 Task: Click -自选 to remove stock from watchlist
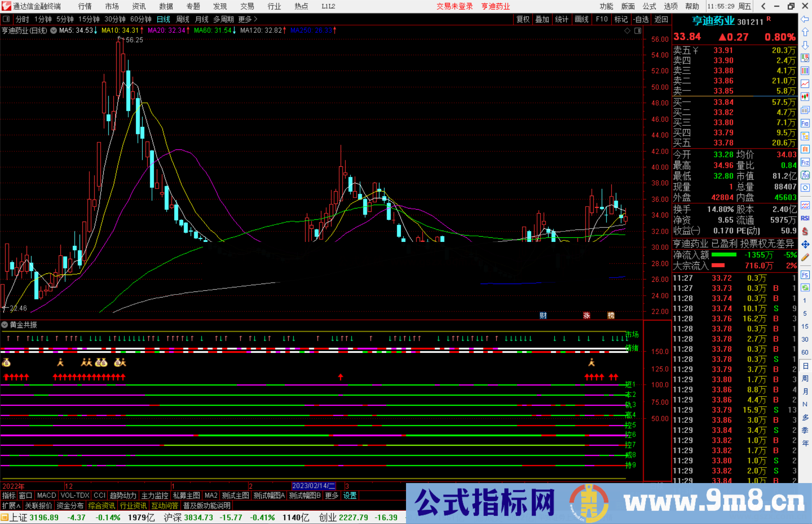(x=642, y=19)
